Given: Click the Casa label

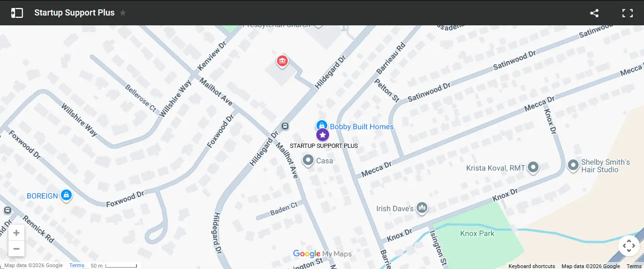Looking at the screenshot, I should pyautogui.click(x=325, y=161).
